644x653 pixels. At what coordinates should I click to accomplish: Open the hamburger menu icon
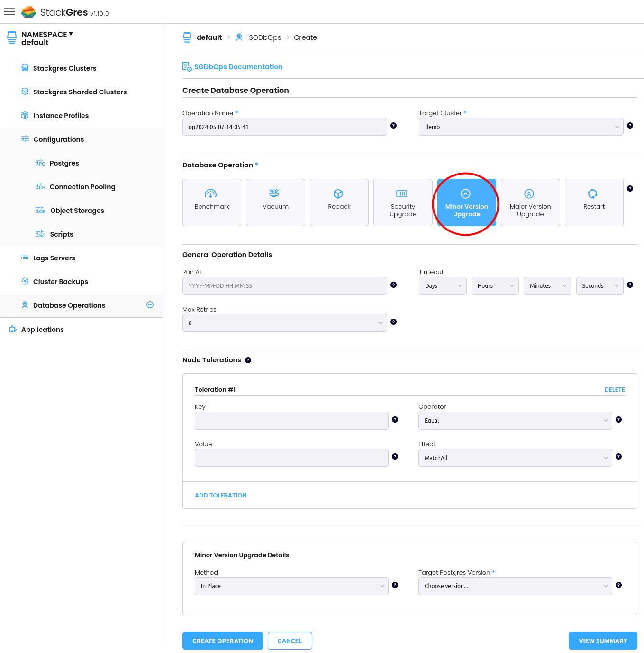coord(9,11)
